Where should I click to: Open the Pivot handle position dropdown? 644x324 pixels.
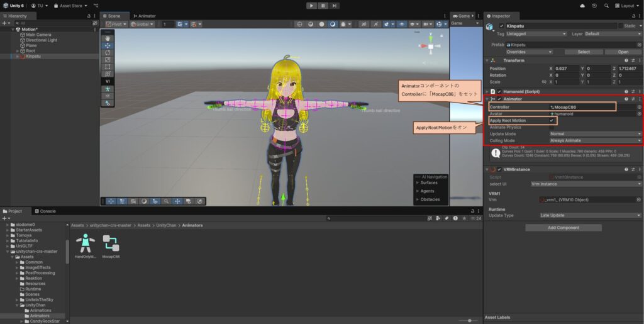click(116, 25)
